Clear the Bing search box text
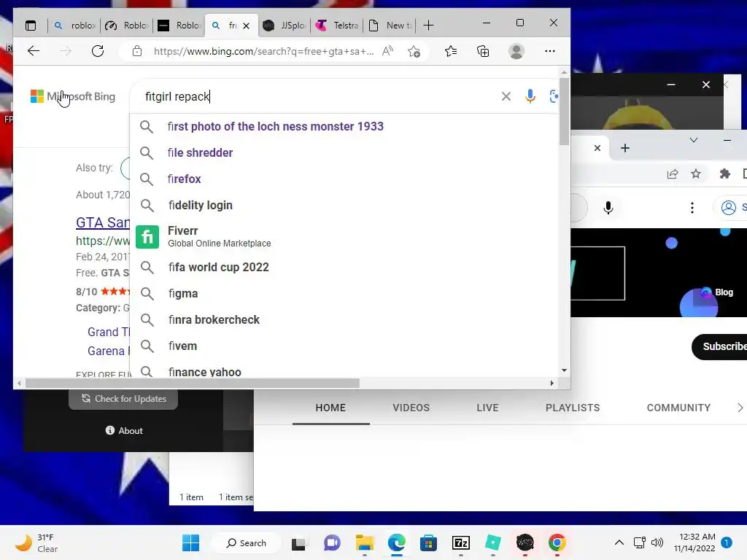This screenshot has width=747, height=560. [x=506, y=97]
